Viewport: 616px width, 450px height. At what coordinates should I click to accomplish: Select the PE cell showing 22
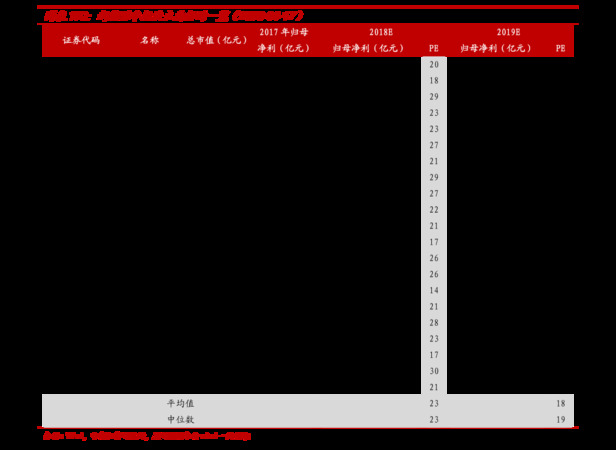click(434, 210)
